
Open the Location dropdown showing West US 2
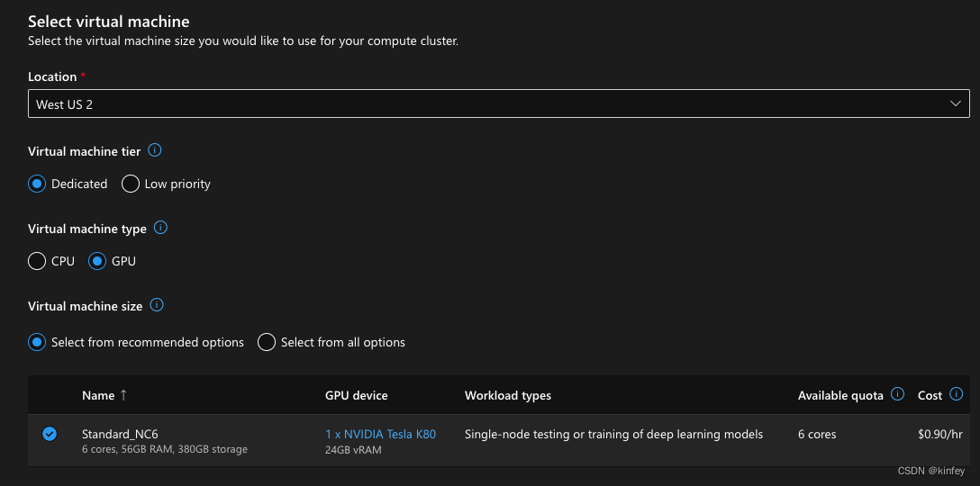[x=499, y=103]
